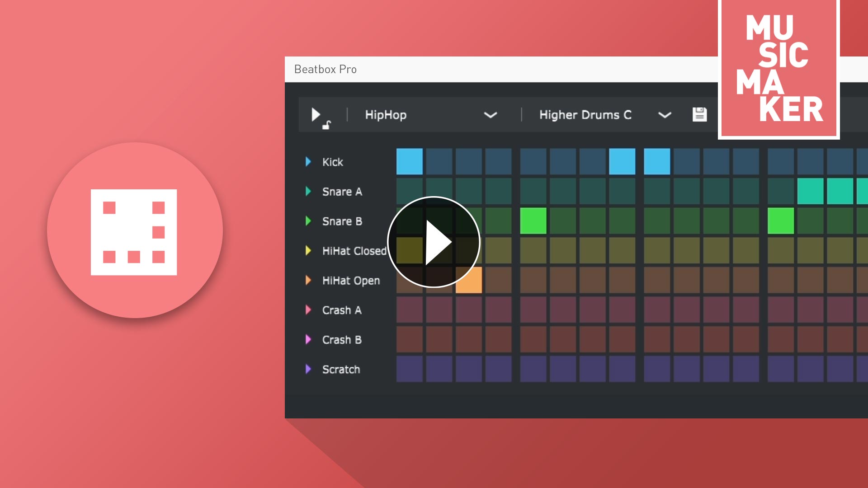The height and width of the screenshot is (488, 868).
Task: Select the HiHat Closed track label
Action: tap(354, 251)
